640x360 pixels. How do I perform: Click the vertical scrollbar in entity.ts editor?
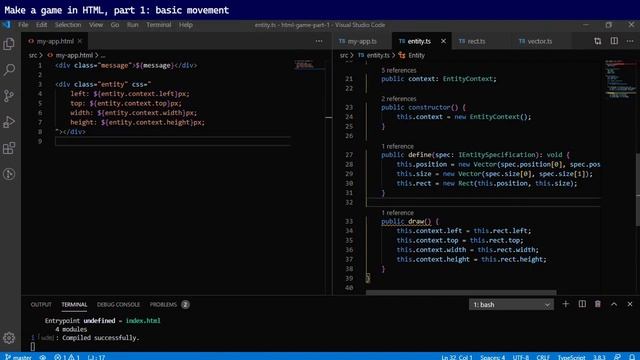pyautogui.click(x=638, y=189)
